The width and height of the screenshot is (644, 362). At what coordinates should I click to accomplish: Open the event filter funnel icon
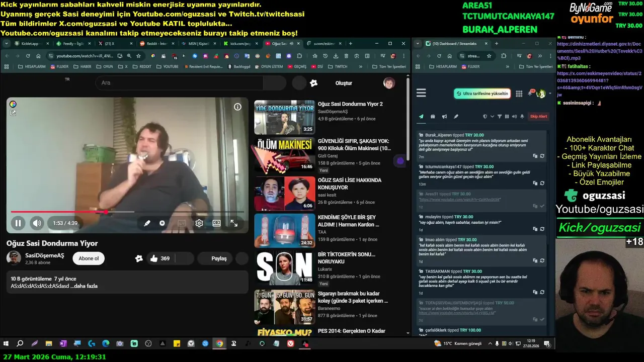500,117
